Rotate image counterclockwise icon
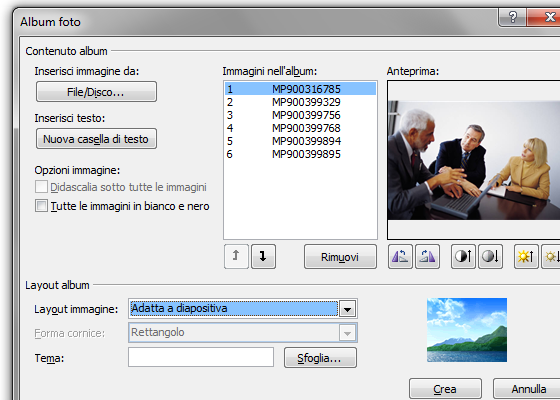This screenshot has width=560, height=400. coord(400,256)
